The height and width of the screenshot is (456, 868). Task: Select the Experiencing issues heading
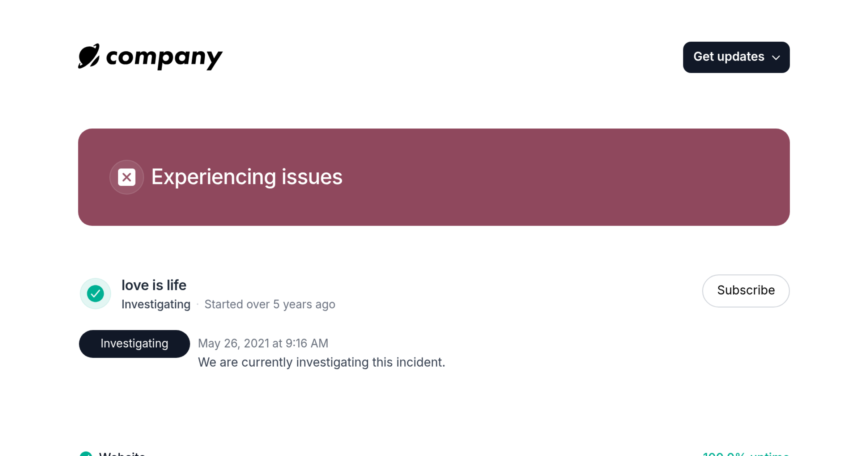247,177
